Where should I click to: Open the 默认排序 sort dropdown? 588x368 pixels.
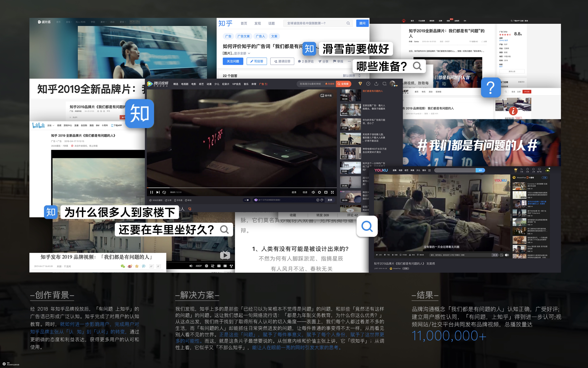(x=352, y=76)
